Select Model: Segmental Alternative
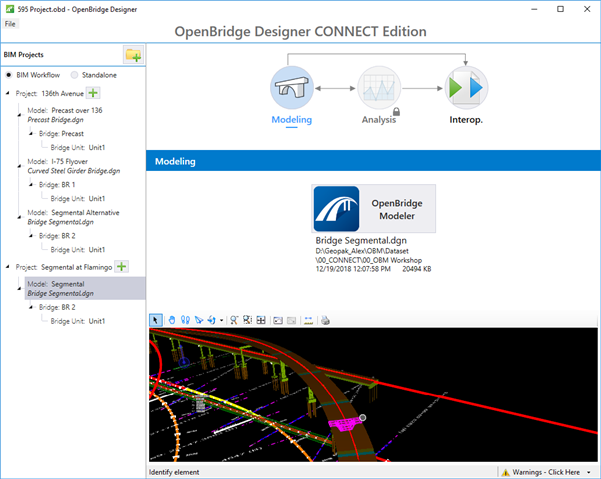This screenshot has width=601, height=479. [x=73, y=217]
